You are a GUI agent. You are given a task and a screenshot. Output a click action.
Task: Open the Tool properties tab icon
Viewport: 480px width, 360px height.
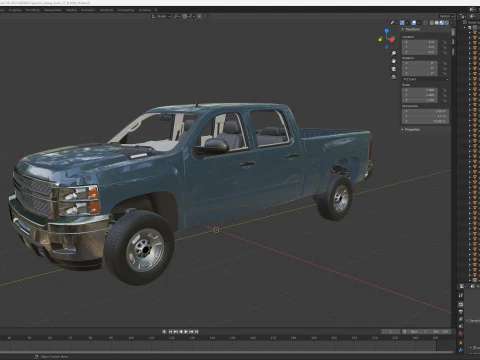[x=461, y=295]
